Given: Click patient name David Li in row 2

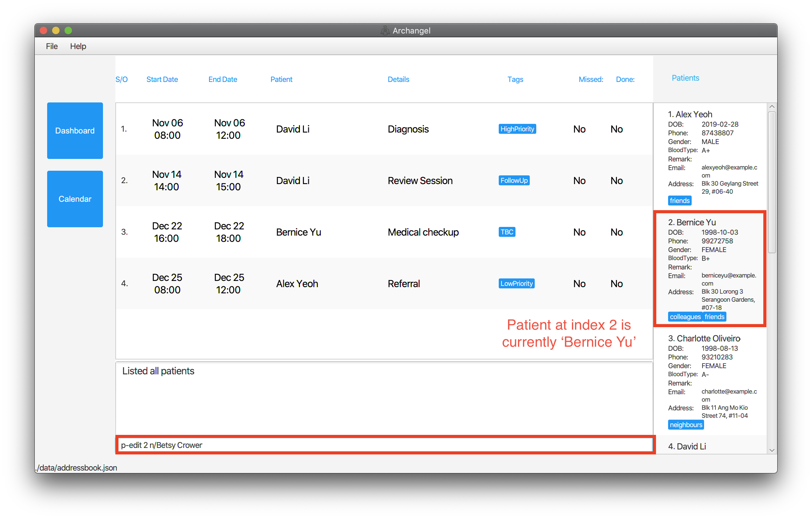Looking at the screenshot, I should pyautogui.click(x=293, y=181).
